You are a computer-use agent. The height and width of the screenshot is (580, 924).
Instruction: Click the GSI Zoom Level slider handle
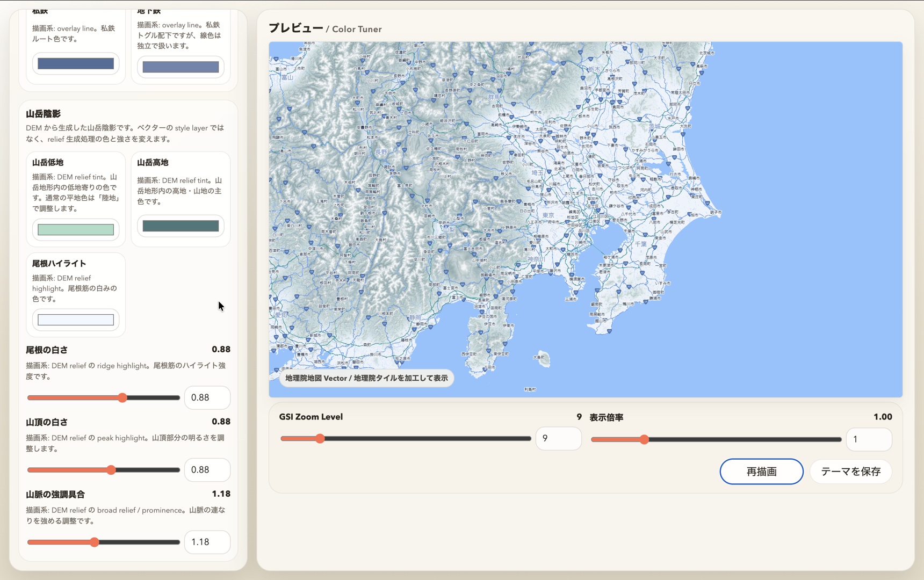coord(320,439)
